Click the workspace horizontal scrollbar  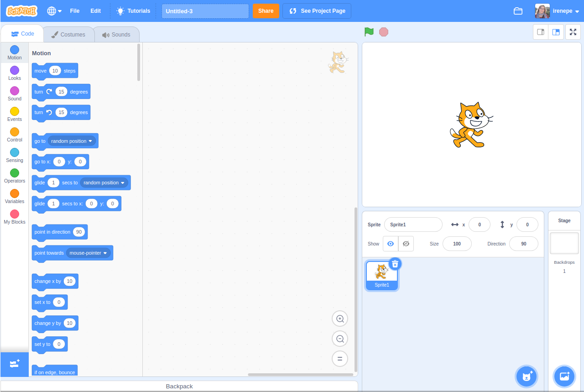(300, 375)
